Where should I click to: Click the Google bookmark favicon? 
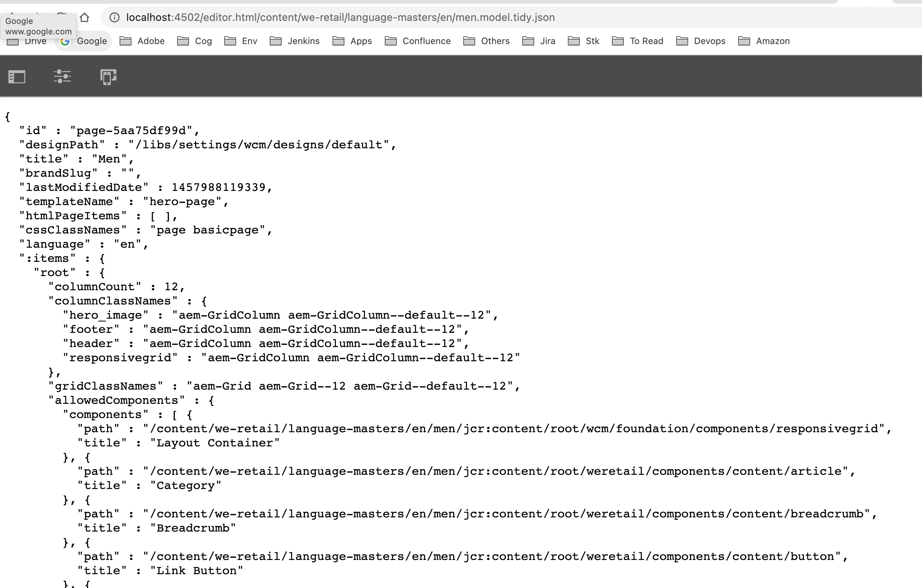coord(65,41)
